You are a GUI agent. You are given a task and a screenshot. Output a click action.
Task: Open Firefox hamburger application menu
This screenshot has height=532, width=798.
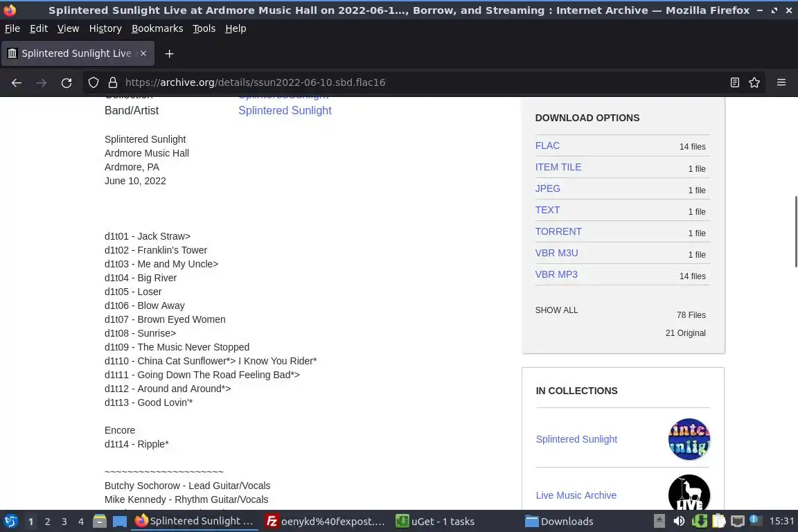781,82
